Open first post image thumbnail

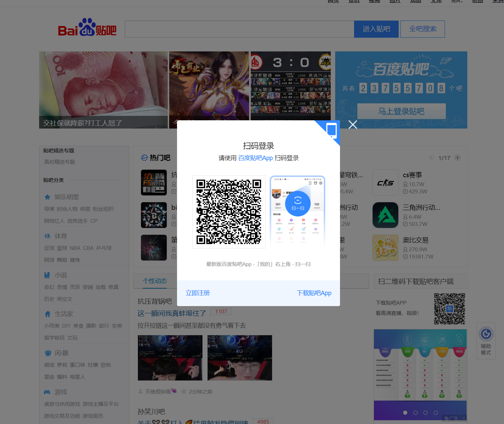(170, 358)
